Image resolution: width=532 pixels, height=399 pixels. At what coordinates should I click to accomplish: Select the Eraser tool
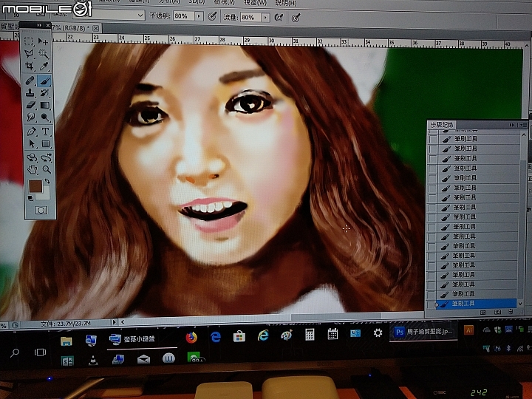coord(30,105)
